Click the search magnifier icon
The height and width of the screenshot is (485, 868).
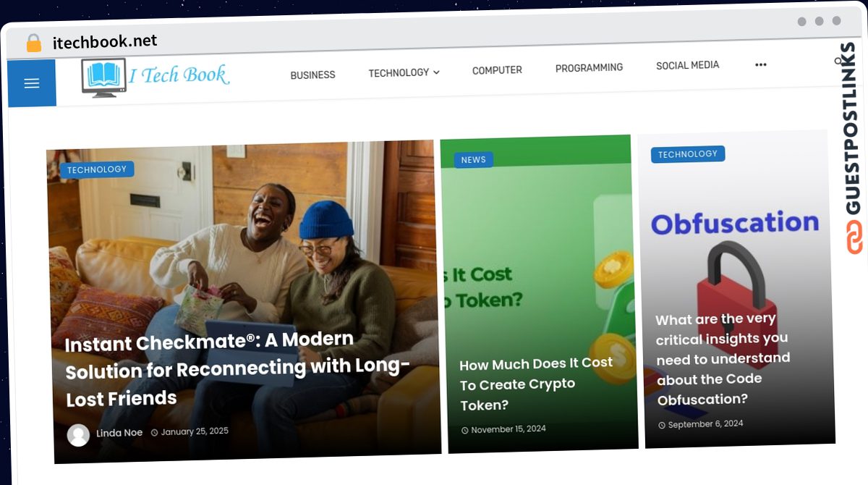point(838,62)
